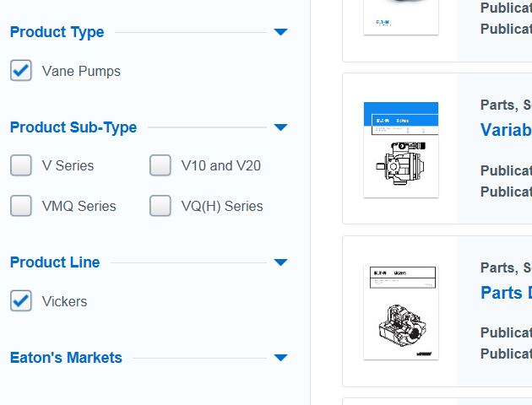Click the Eaton's Markets heading
This screenshot has width=532, height=405.
(66, 358)
